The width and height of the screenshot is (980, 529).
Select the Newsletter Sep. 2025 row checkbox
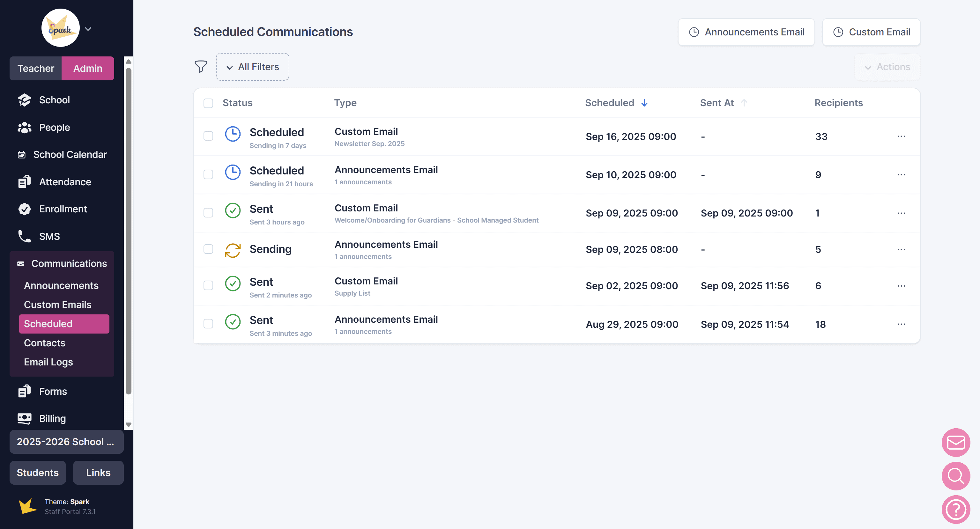(x=208, y=136)
